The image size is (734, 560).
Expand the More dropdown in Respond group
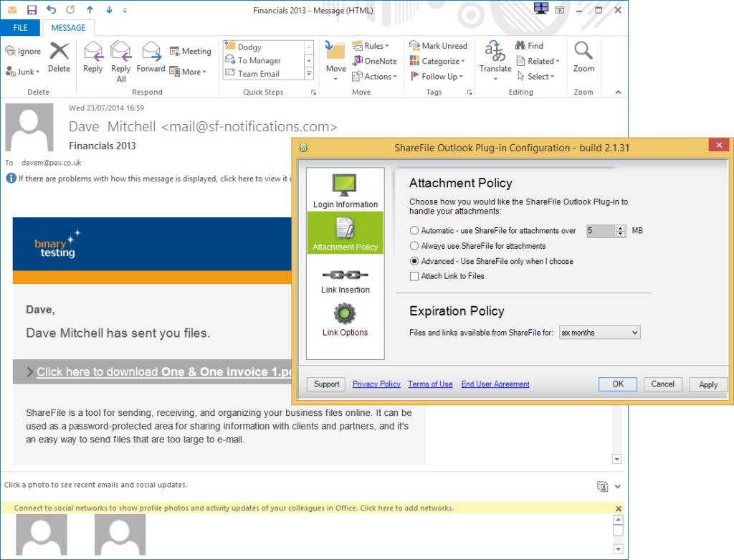pyautogui.click(x=189, y=72)
